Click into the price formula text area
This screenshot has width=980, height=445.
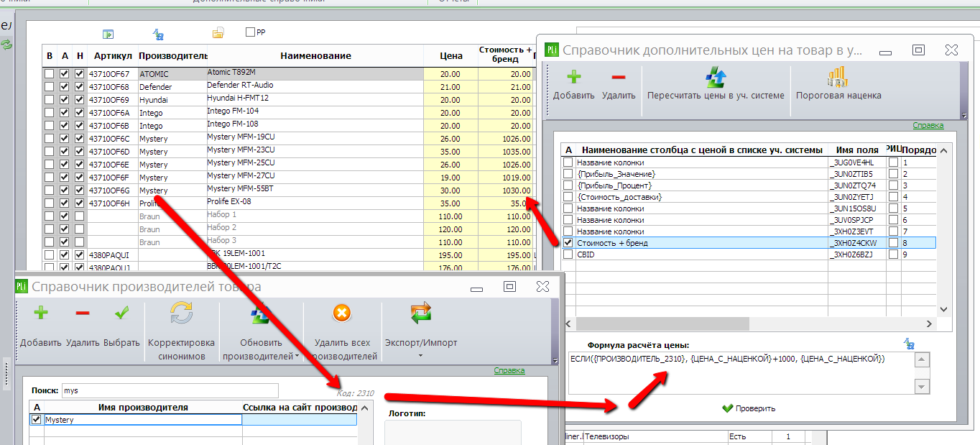741,372
